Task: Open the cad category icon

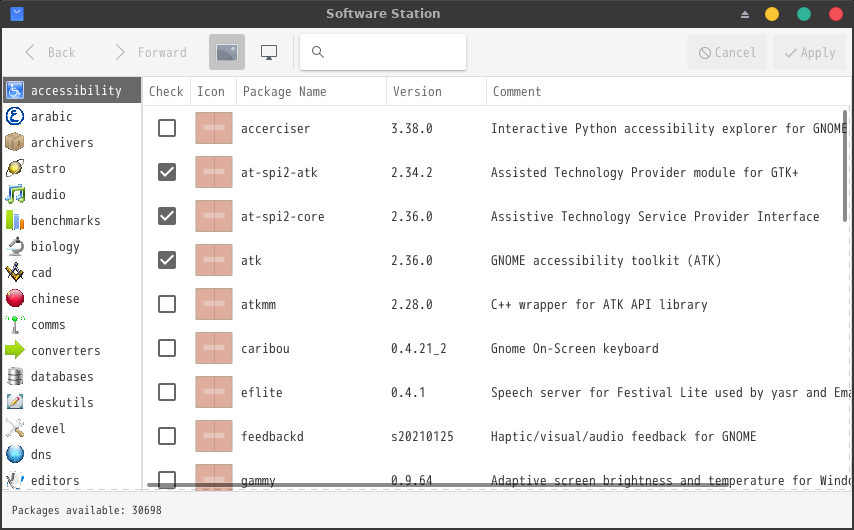Action: (x=15, y=272)
